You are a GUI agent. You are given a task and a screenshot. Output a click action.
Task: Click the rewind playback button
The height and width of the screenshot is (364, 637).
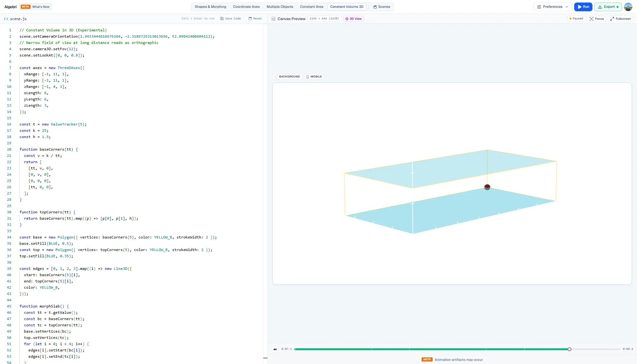click(x=275, y=349)
